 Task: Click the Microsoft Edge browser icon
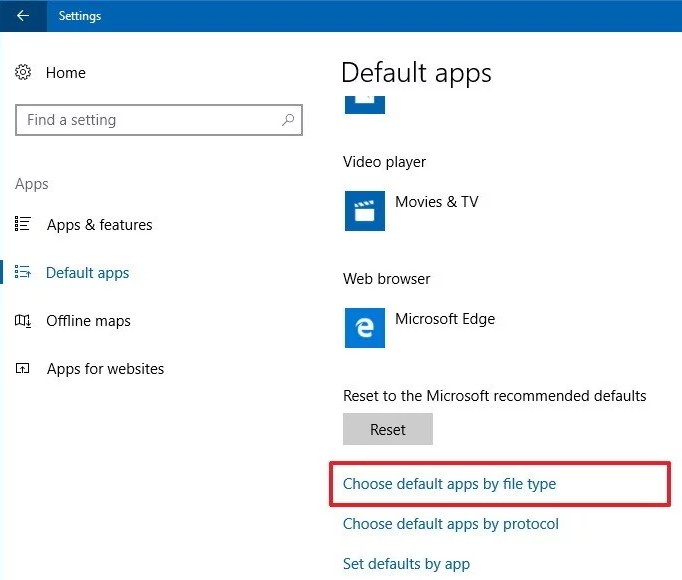(365, 328)
